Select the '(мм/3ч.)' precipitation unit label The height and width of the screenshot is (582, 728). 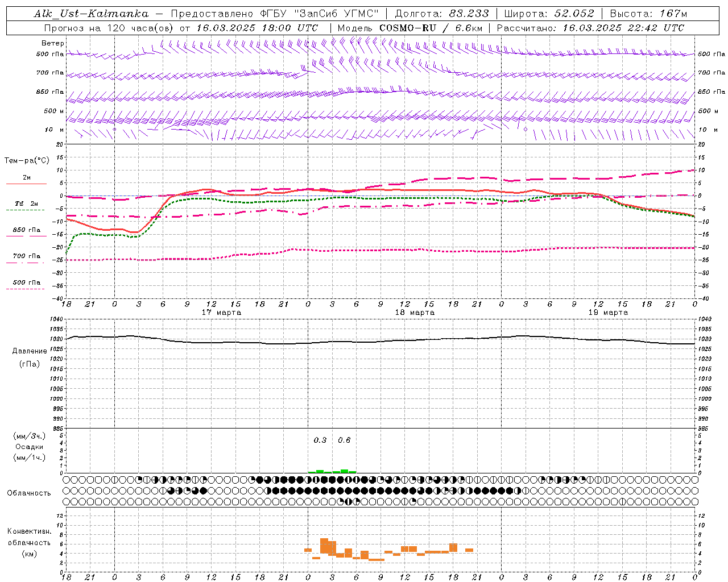coord(30,436)
